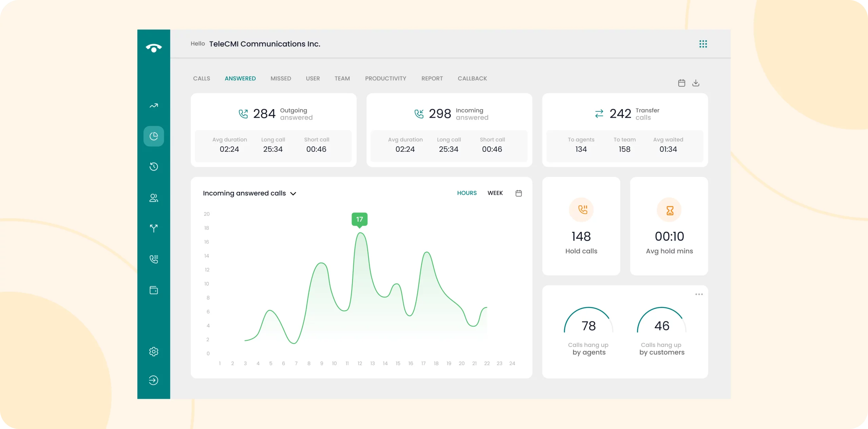Click the download report icon
The image size is (868, 429).
[x=696, y=83]
